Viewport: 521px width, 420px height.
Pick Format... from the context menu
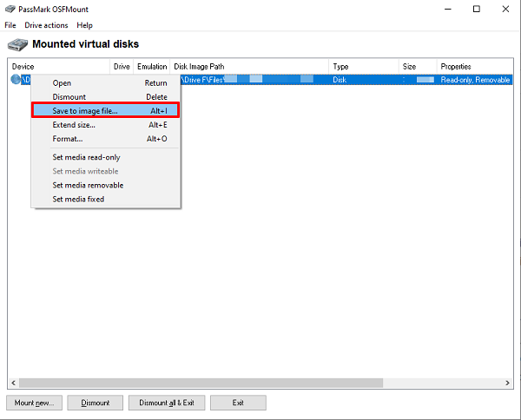[x=106, y=139]
